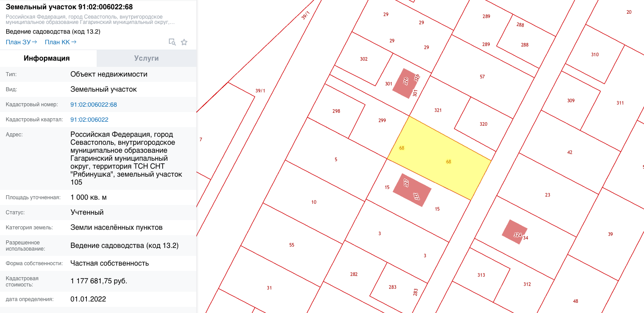Open the План КК link
644x313 pixels.
(61, 42)
